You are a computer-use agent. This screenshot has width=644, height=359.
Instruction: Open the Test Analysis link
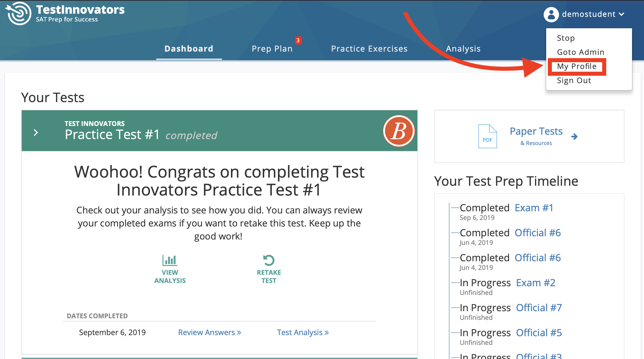(302, 332)
